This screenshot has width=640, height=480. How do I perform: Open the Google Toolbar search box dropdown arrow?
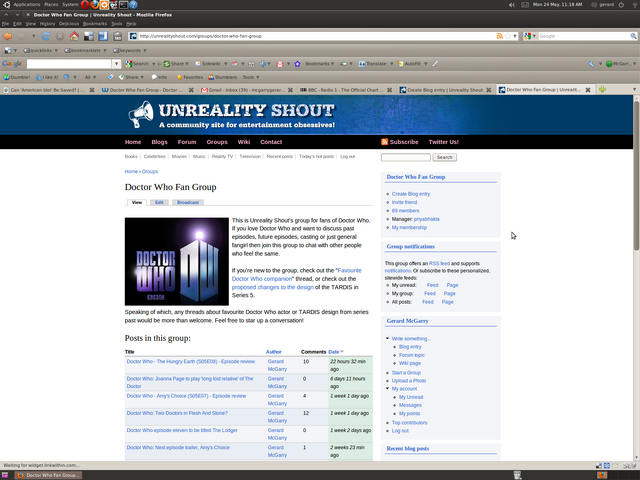click(116, 64)
